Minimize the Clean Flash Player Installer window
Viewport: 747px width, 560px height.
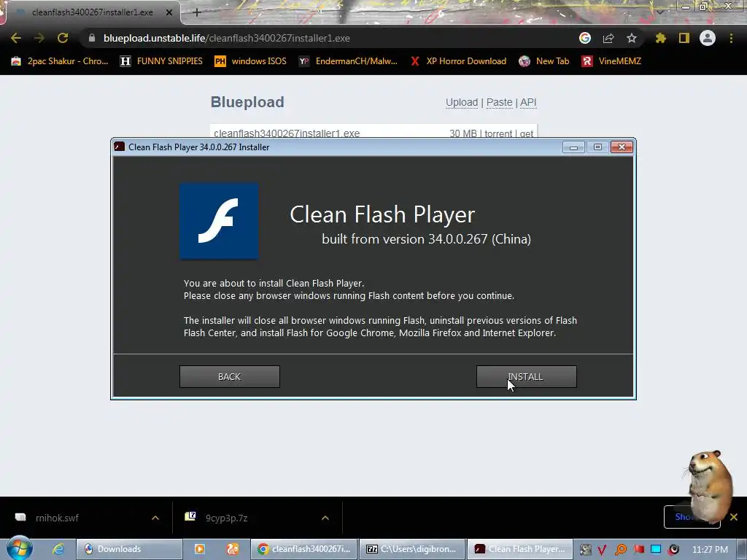click(573, 147)
